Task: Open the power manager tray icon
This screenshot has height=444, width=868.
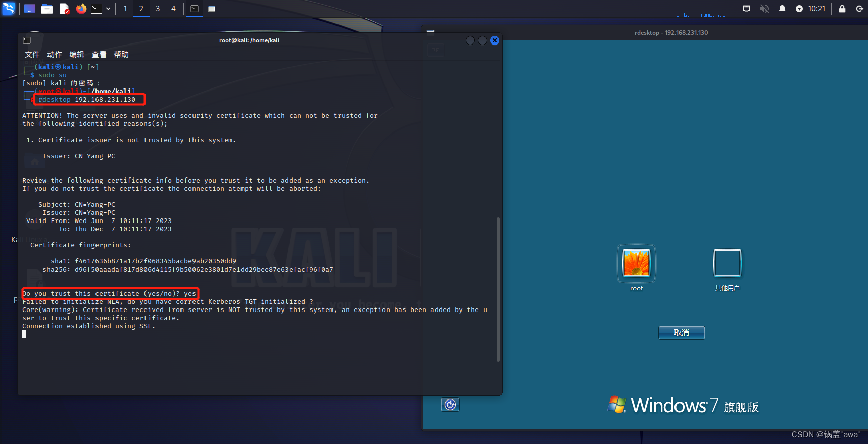Action: click(799, 9)
